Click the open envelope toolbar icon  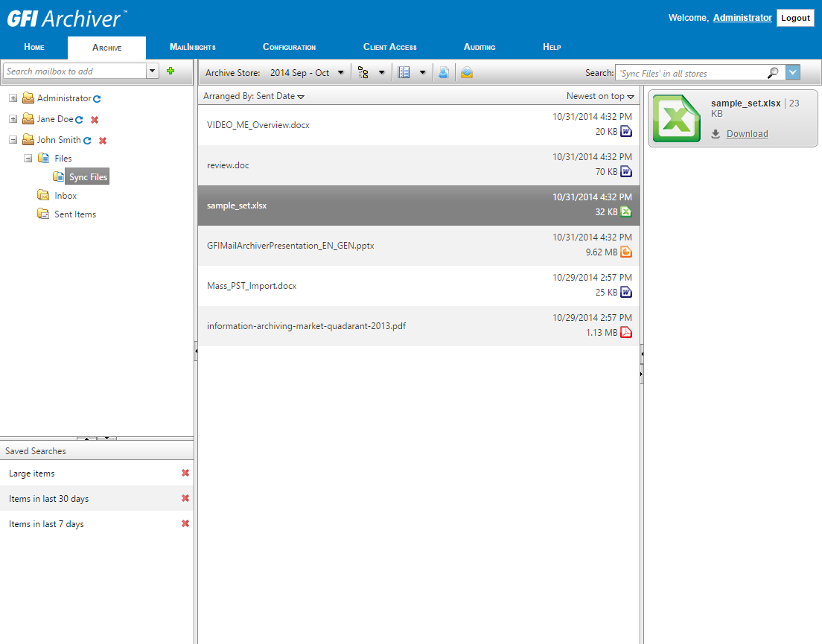point(467,72)
